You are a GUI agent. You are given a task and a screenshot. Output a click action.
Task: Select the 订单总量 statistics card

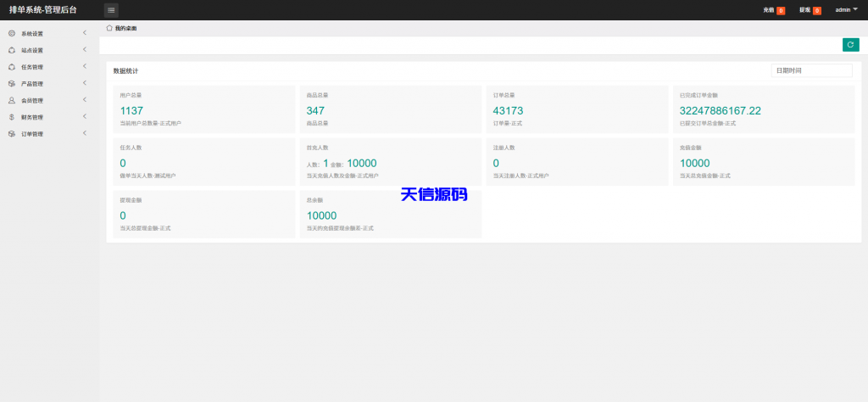pyautogui.click(x=576, y=109)
